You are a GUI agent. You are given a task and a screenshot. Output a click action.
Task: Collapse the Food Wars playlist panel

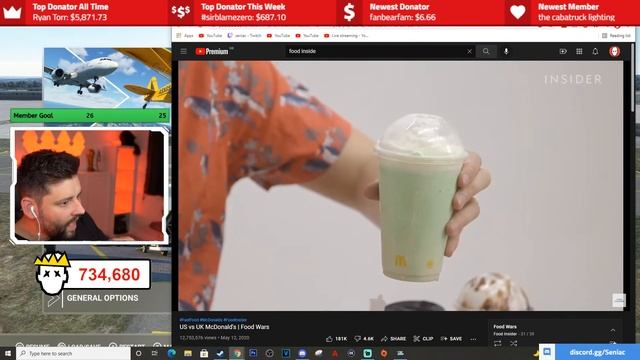tap(613, 330)
